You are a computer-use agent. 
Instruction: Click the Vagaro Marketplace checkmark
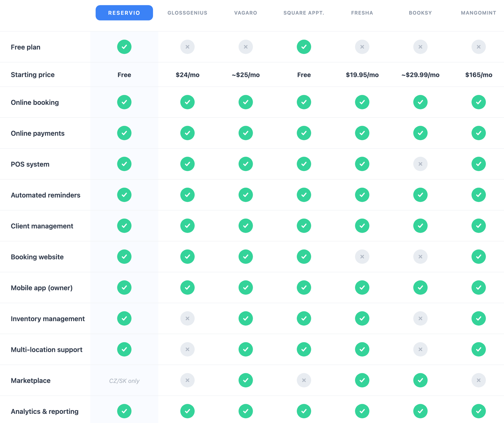pyautogui.click(x=245, y=380)
